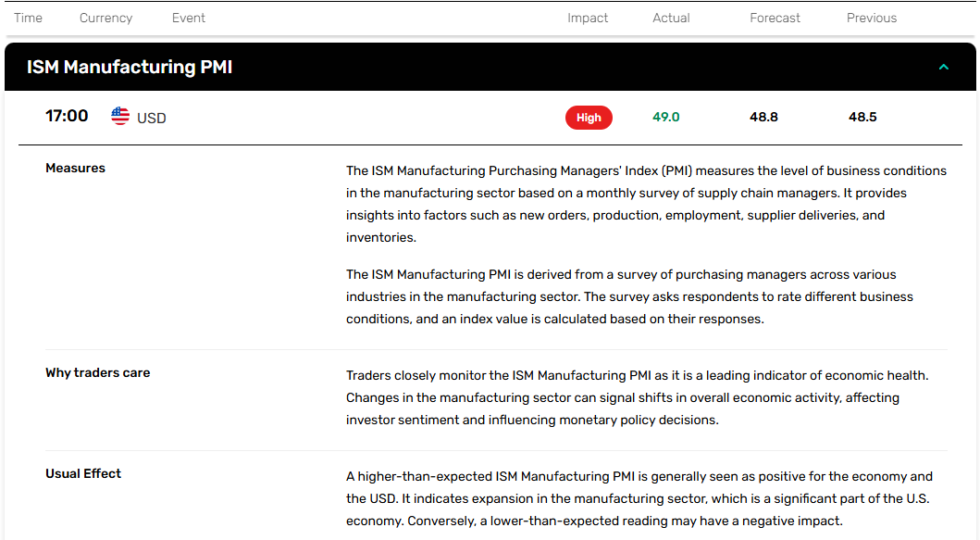Click the US flag icon
The image size is (980, 540).
coord(120,117)
